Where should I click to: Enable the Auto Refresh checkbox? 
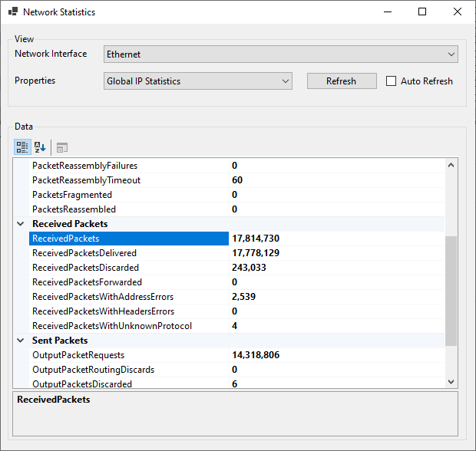point(391,81)
